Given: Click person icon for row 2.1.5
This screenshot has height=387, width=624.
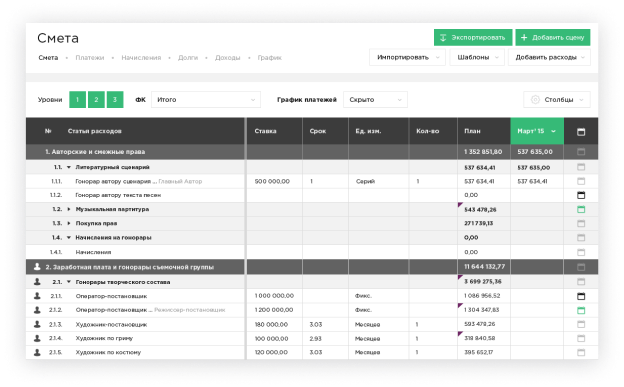Looking at the screenshot, I should tap(37, 352).
